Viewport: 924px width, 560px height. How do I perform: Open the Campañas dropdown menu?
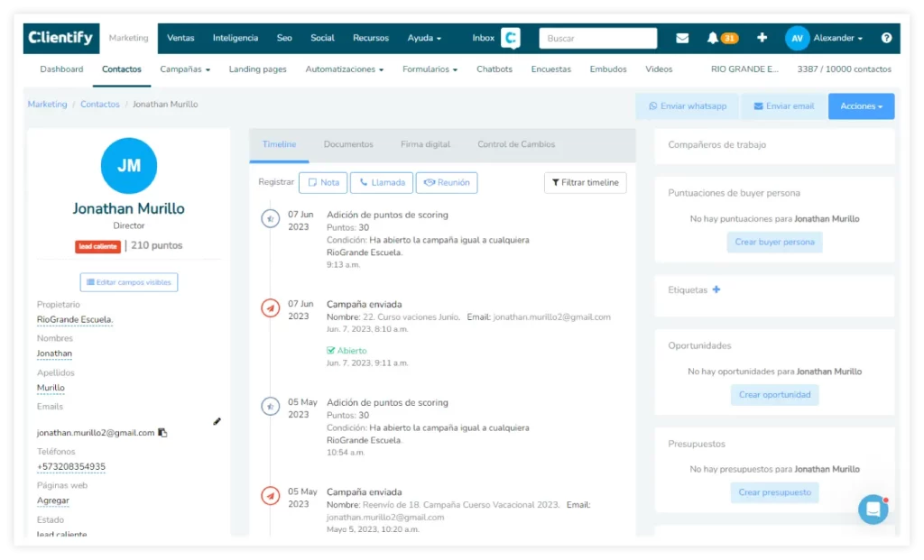(185, 69)
